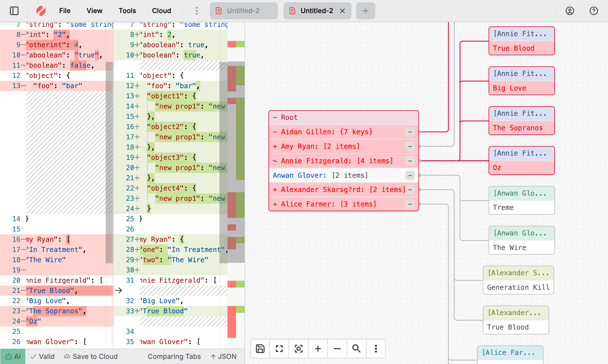Click the AI button in status bar
Image resolution: width=608 pixels, height=364 pixels.
13,356
